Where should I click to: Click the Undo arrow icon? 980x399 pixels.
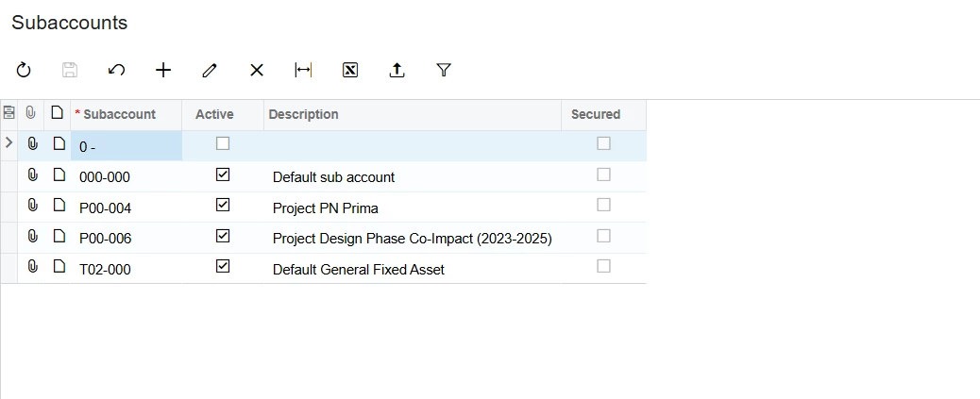coord(116,70)
